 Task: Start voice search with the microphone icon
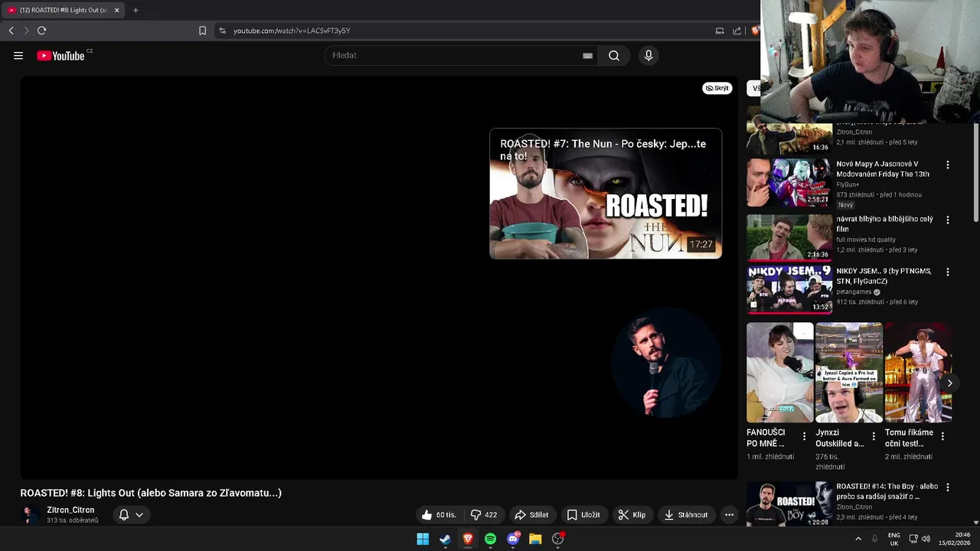[648, 55]
